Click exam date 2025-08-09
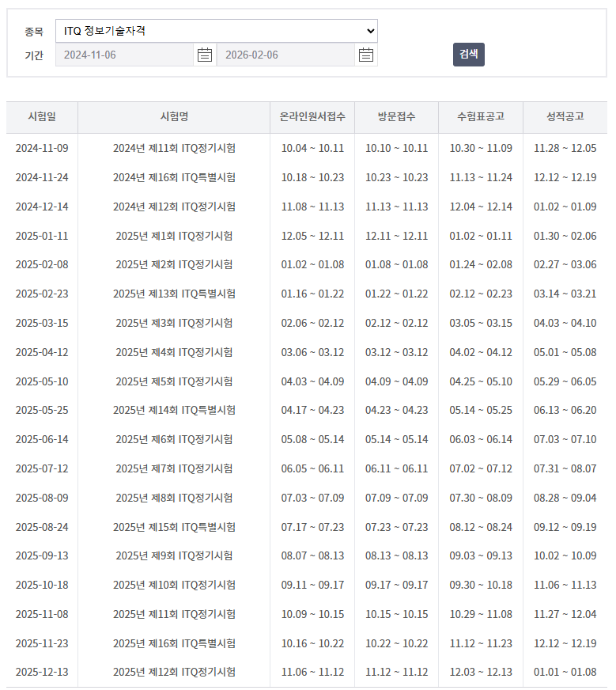The width and height of the screenshot is (616, 690). tap(42, 498)
